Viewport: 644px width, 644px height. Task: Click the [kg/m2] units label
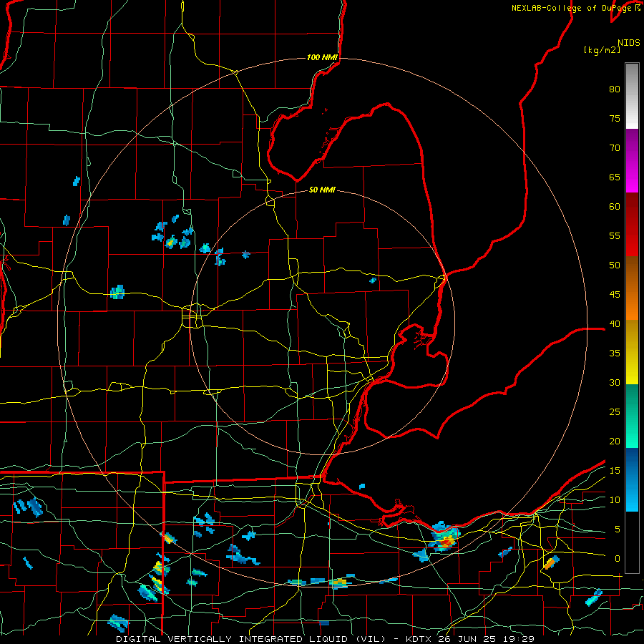tap(602, 50)
